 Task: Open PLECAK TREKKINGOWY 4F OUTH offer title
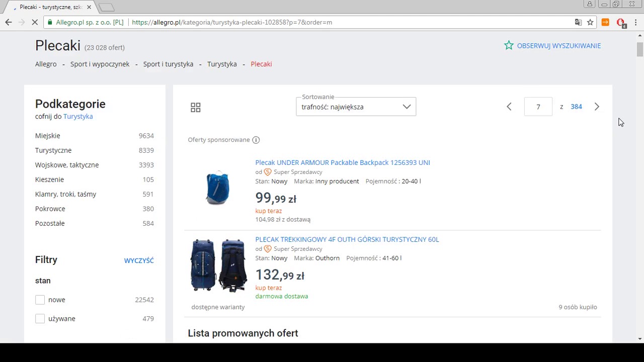click(x=347, y=239)
